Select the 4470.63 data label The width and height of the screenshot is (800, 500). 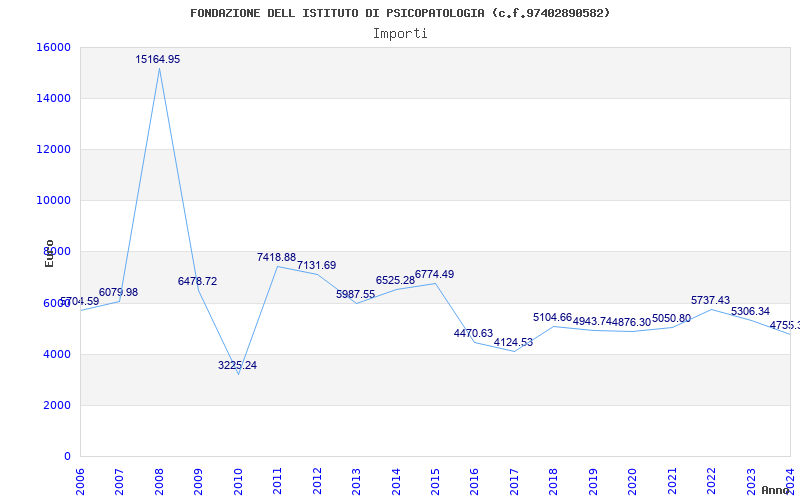pyautogui.click(x=473, y=334)
